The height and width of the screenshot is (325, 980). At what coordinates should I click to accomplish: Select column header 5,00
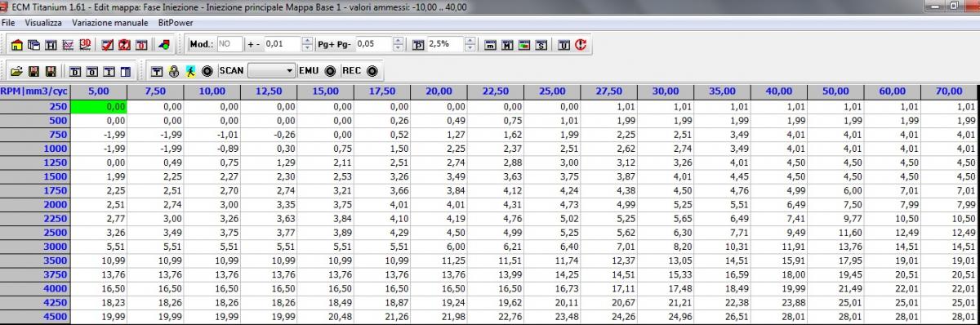click(x=99, y=91)
